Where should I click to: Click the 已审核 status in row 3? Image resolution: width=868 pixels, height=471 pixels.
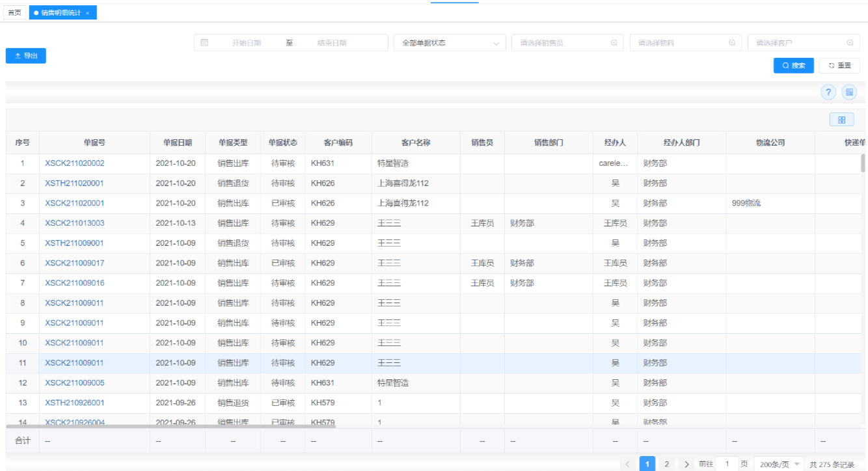(283, 203)
